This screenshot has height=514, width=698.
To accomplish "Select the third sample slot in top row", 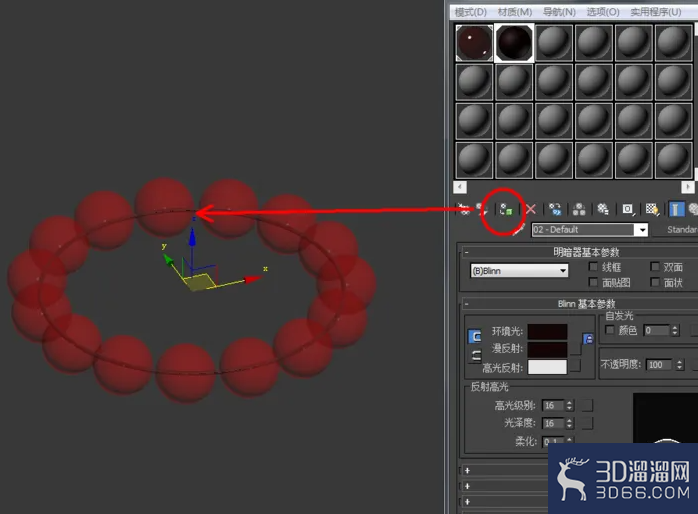I will point(554,43).
